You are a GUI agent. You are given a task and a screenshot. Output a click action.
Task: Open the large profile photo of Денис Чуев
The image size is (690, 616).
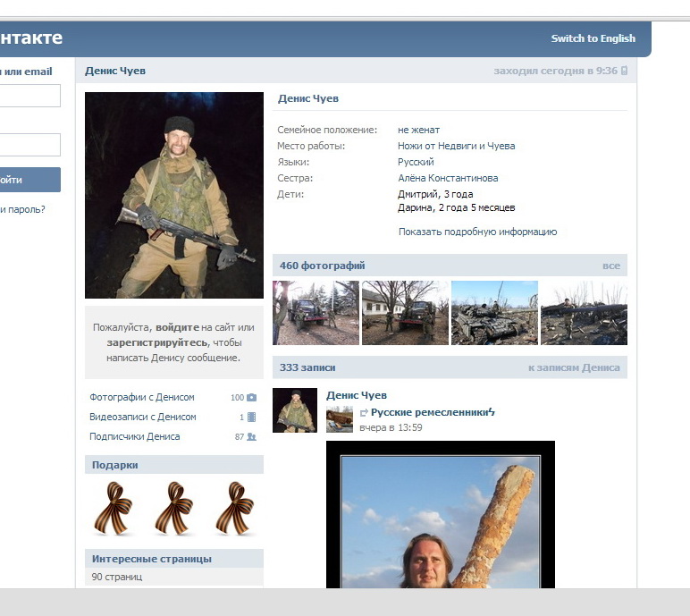[174, 195]
